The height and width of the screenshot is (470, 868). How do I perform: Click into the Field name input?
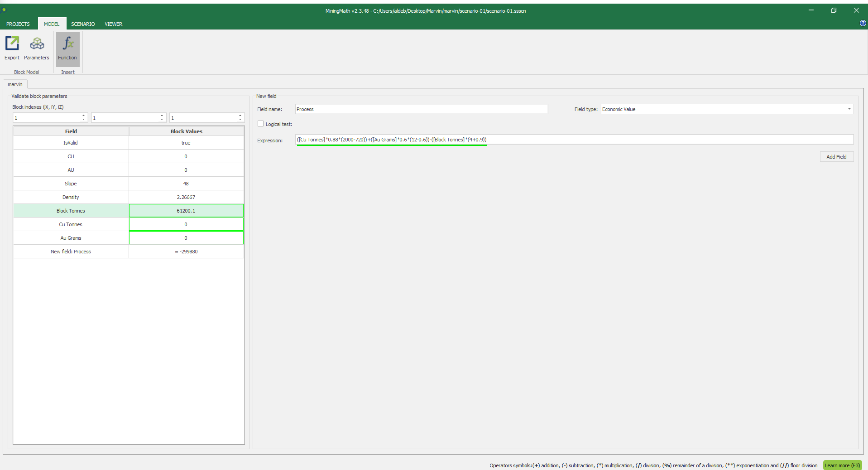(x=421, y=109)
